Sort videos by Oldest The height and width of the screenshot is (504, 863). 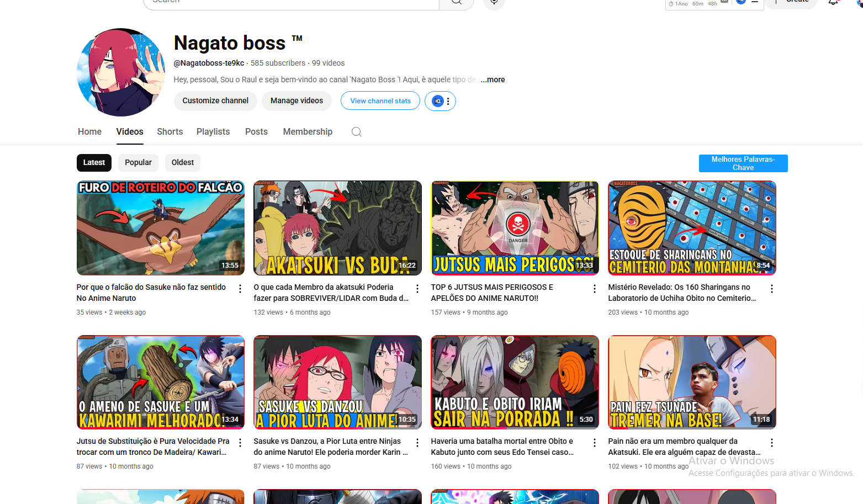coord(183,162)
